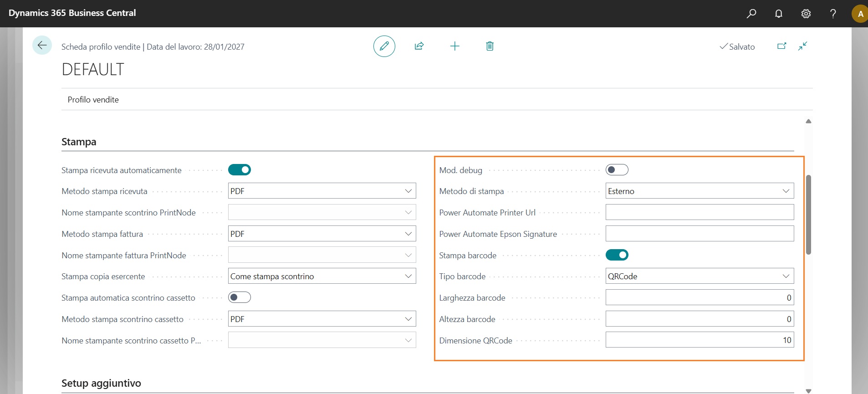The height and width of the screenshot is (394, 868).
Task: Click the back arrow button
Action: tap(42, 46)
